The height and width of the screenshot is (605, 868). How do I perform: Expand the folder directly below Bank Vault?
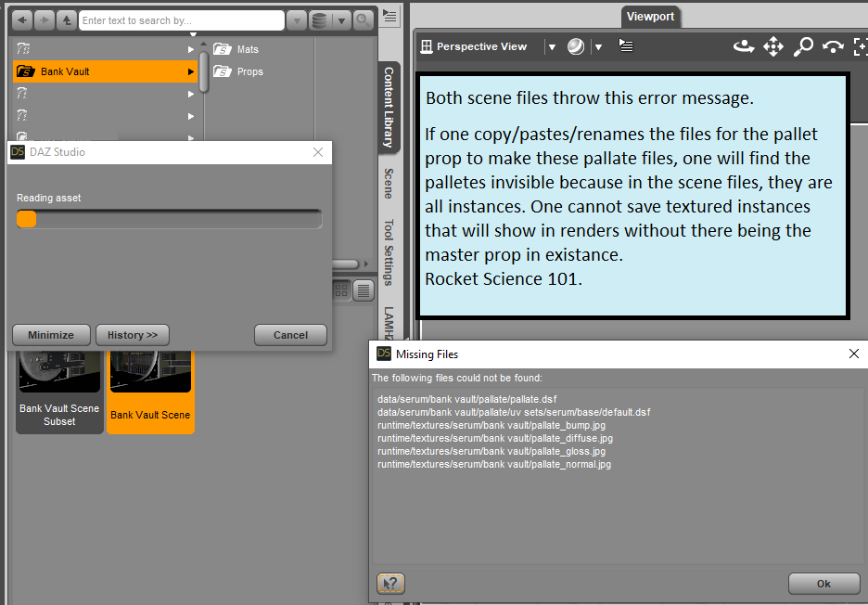tap(190, 95)
